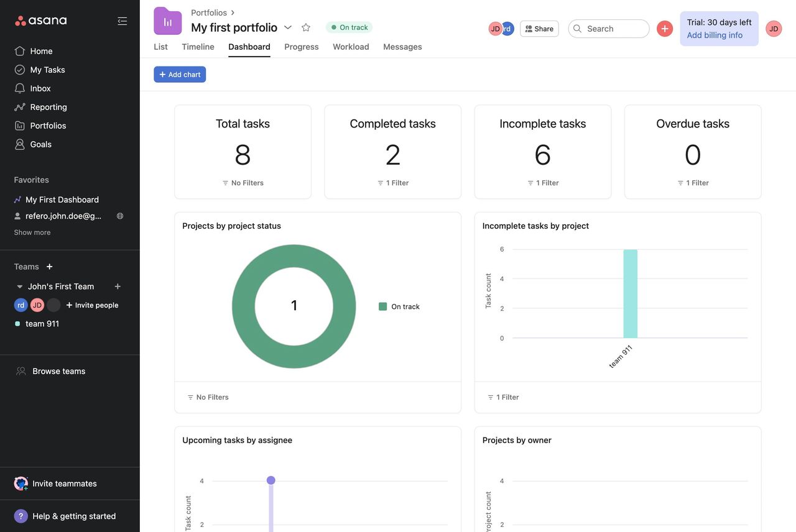This screenshot has height=532, width=796.
Task: Click the Add chart button
Action: coord(180,75)
